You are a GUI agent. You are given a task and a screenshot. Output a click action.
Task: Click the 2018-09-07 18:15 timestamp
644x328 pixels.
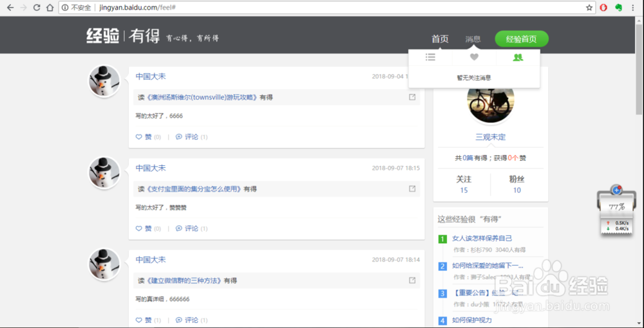tap(395, 168)
